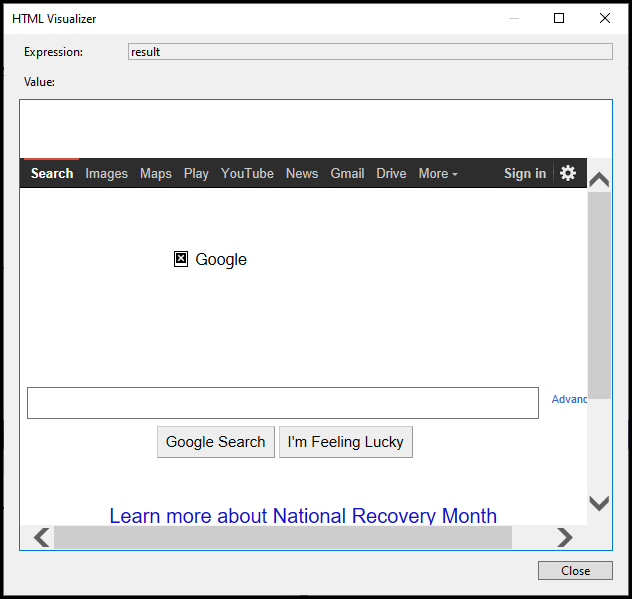Open YouTube in the Google bar

pyautogui.click(x=247, y=173)
